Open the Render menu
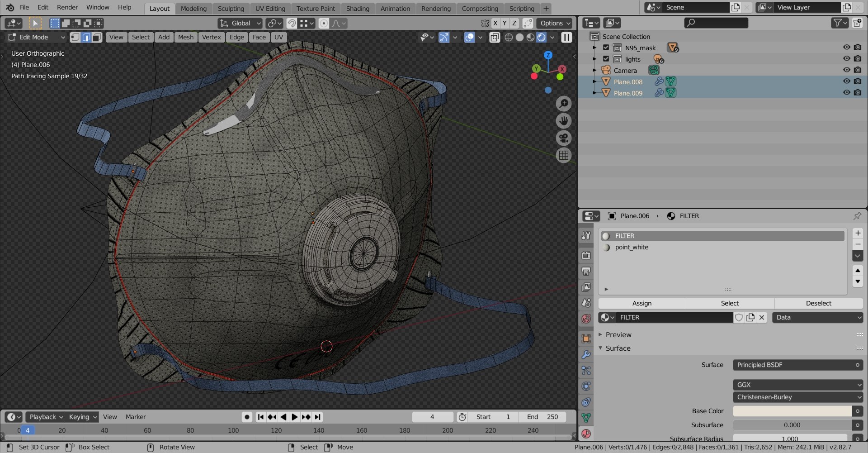 67,7
